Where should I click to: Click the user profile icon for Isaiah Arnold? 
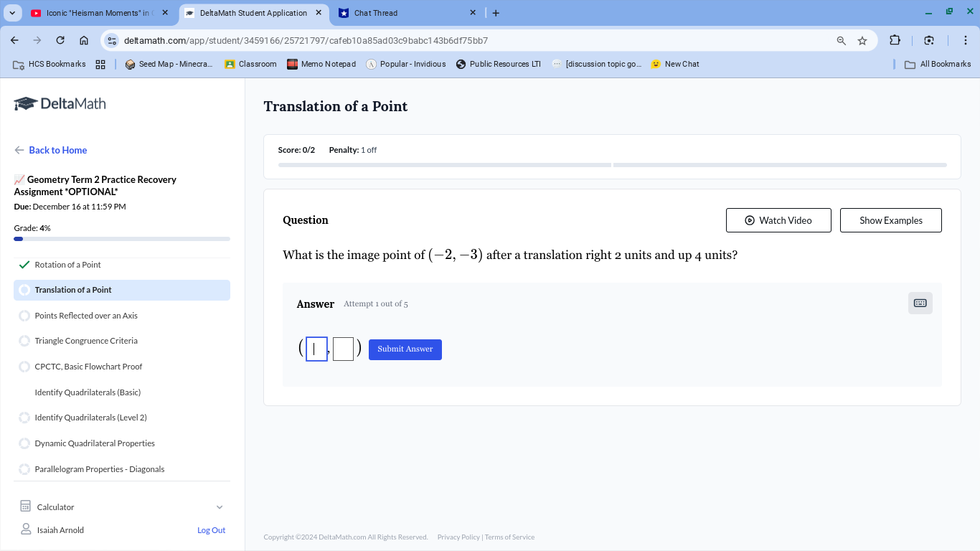(x=26, y=529)
